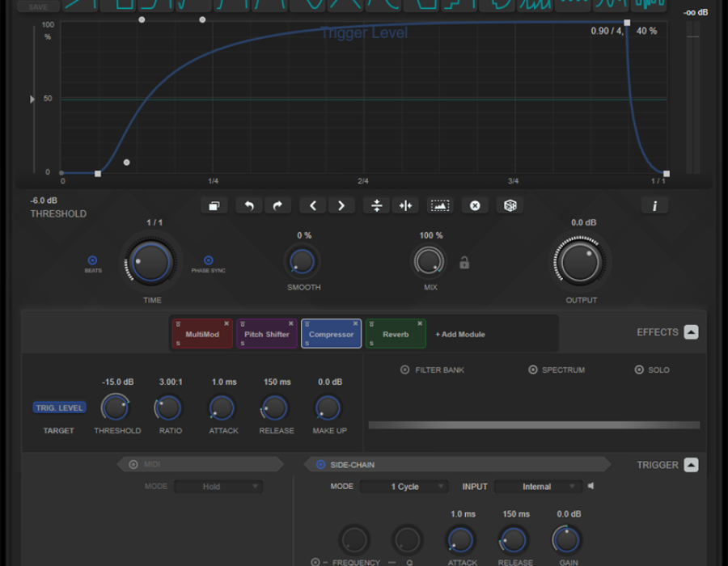Click the MAKE UP gain knob

pyautogui.click(x=328, y=408)
